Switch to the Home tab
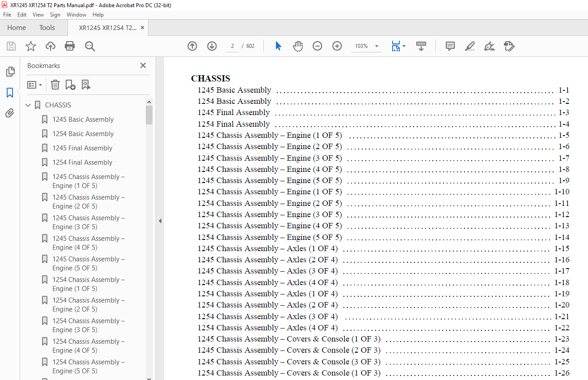This screenshot has height=380, width=588. (17, 28)
